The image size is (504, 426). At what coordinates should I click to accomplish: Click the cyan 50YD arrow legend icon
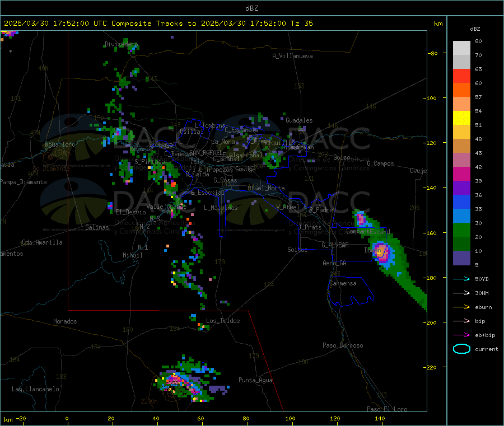click(461, 279)
